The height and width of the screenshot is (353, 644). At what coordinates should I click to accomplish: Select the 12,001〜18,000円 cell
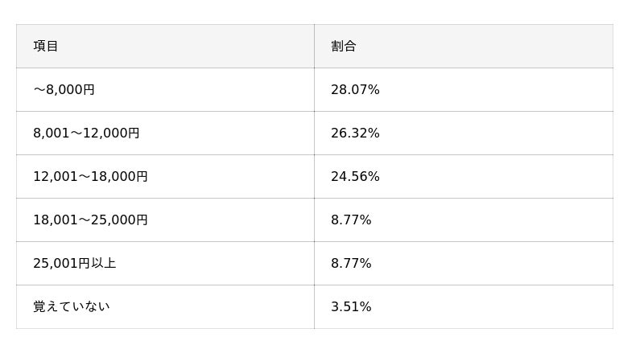pos(90,177)
